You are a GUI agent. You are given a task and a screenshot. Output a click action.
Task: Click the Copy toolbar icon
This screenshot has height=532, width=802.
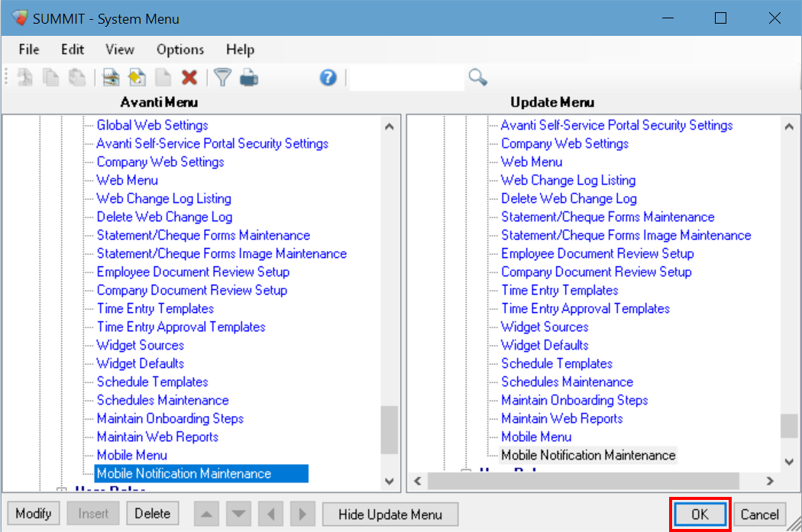point(50,78)
